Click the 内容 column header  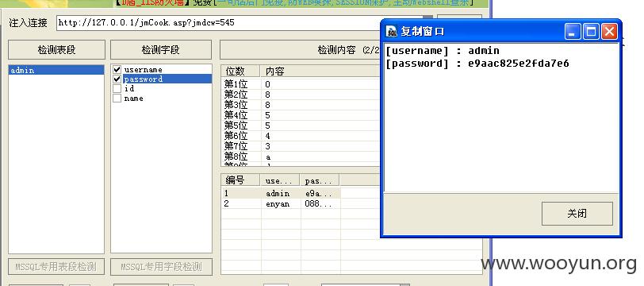coord(320,71)
